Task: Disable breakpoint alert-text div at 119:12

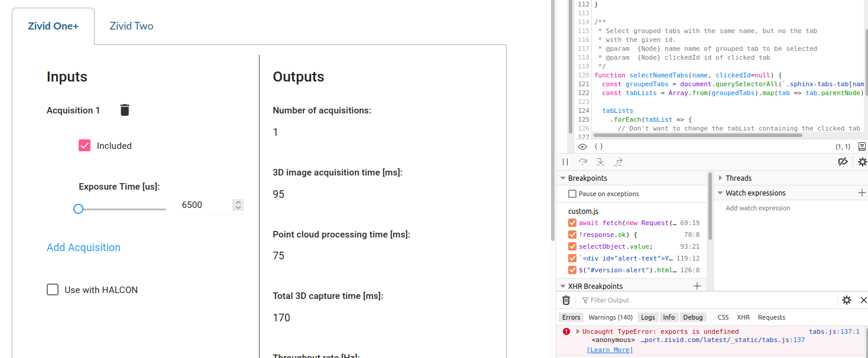Action: pos(572,258)
